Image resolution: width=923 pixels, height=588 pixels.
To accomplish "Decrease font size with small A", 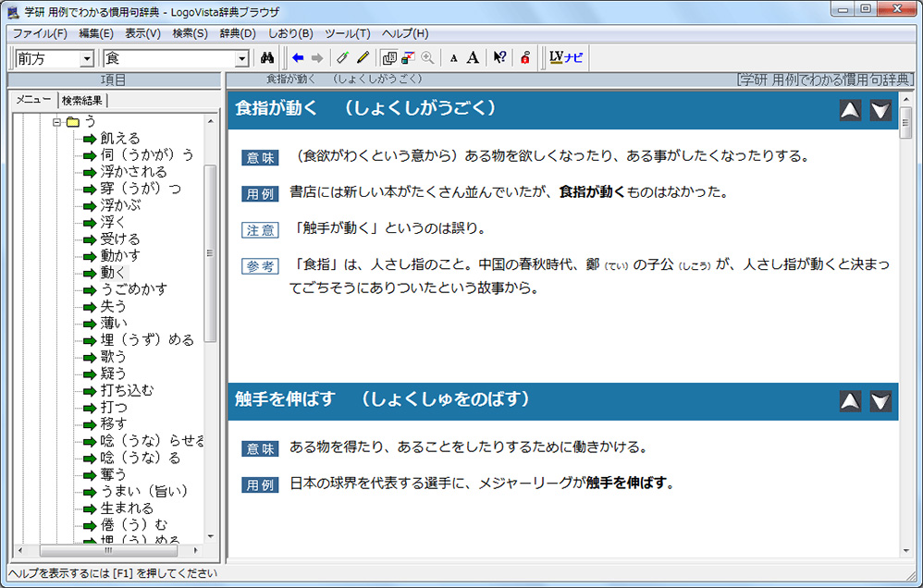I will tap(453, 58).
